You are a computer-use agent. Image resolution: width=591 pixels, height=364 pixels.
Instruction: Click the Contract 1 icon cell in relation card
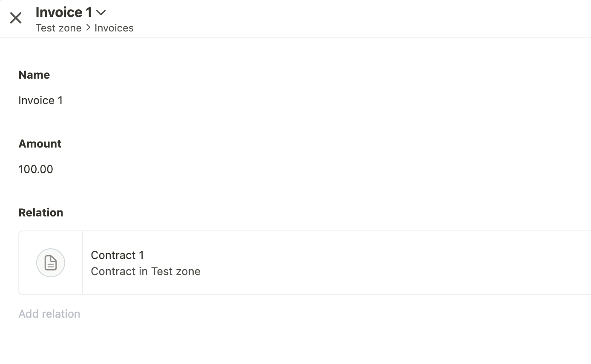pyautogui.click(x=51, y=263)
